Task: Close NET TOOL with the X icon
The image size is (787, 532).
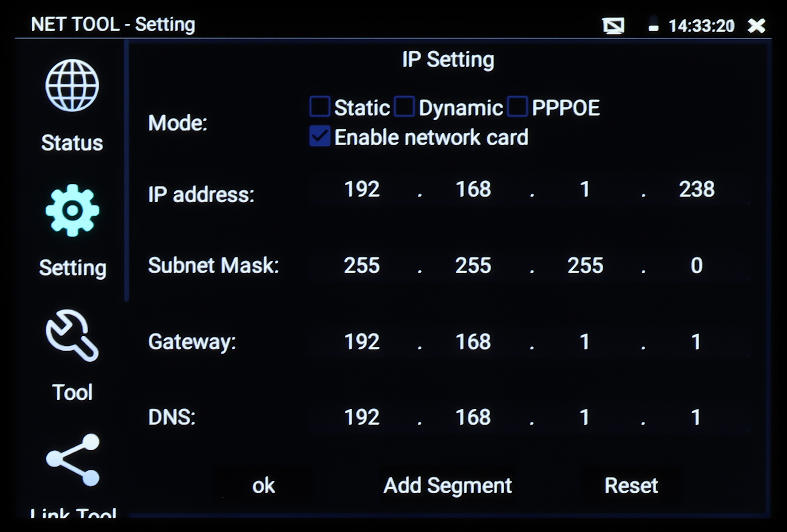Action: click(757, 26)
